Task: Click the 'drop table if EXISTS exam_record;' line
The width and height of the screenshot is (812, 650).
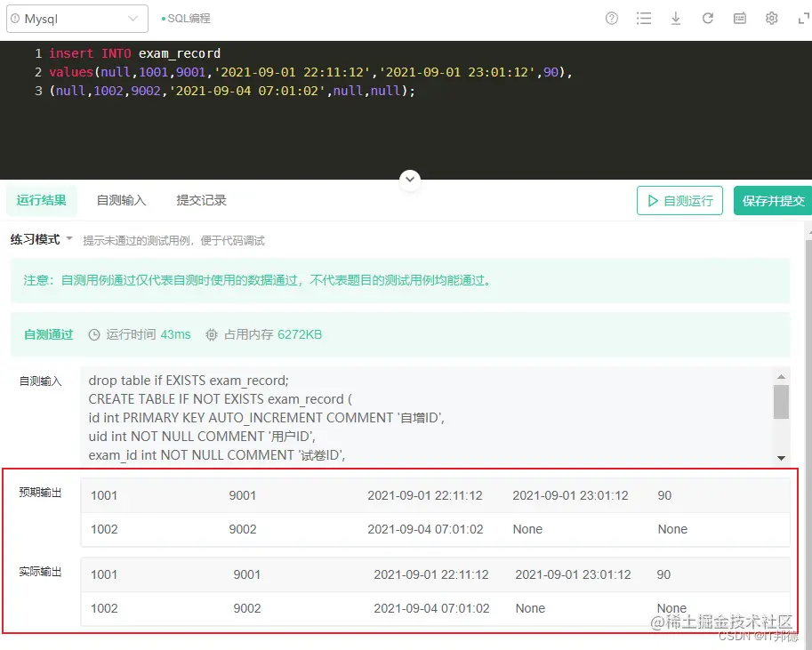Action: pyautogui.click(x=189, y=381)
